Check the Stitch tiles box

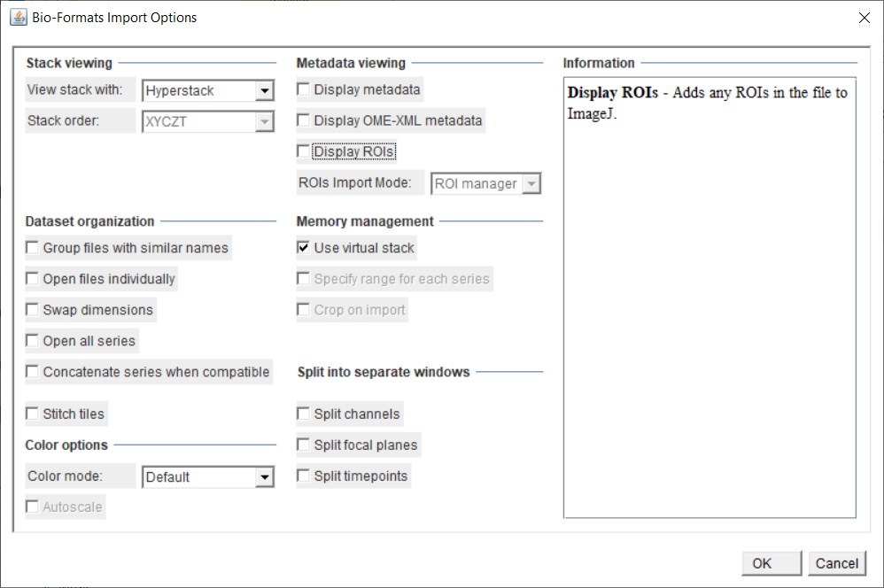tap(33, 414)
